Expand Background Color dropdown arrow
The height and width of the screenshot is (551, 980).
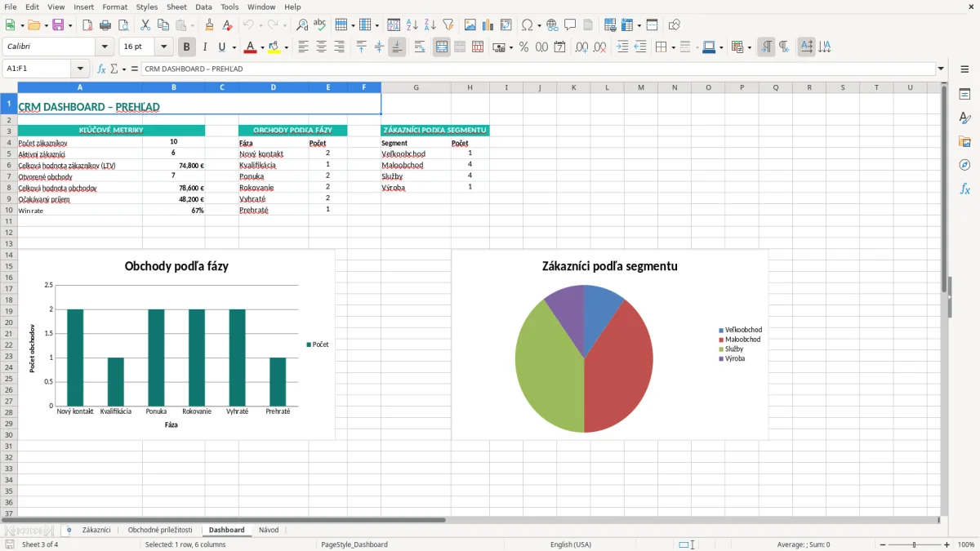[286, 47]
